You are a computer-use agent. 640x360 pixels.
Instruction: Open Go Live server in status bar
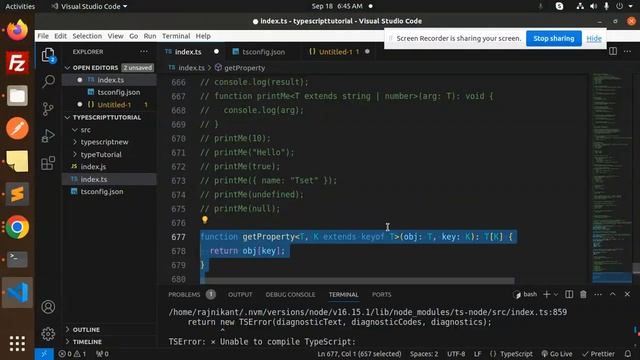(x=557, y=354)
